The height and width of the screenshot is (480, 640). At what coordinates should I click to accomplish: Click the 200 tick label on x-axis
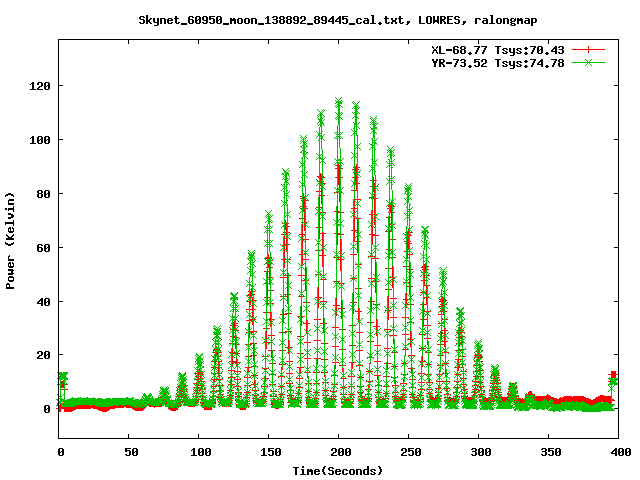click(x=338, y=453)
